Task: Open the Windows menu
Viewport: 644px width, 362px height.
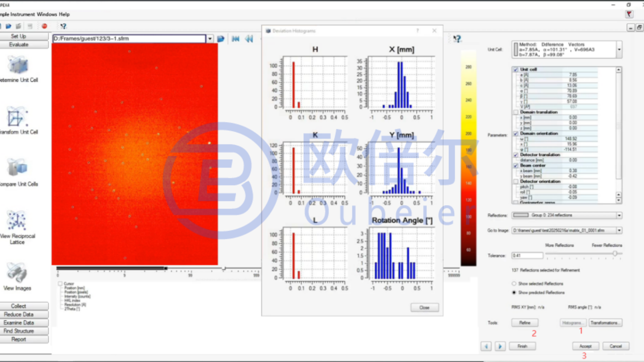Action: (x=47, y=14)
